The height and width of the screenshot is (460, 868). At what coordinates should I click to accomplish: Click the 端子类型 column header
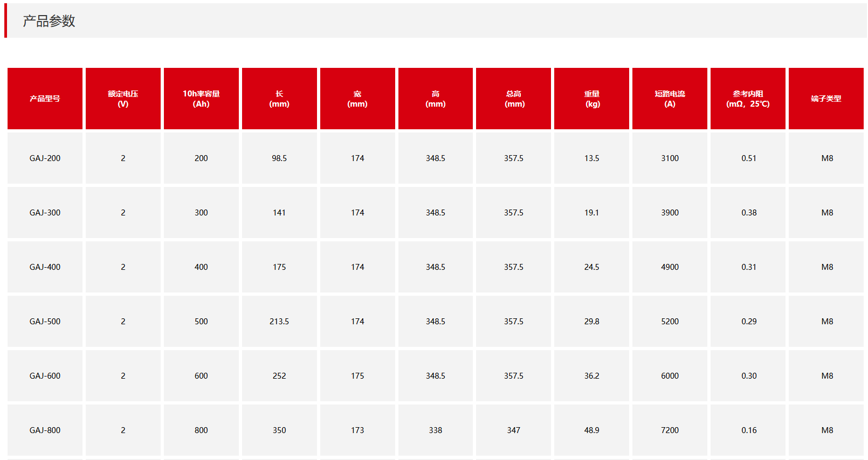click(x=826, y=99)
